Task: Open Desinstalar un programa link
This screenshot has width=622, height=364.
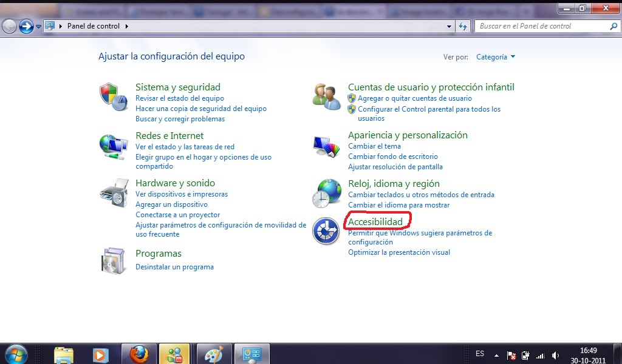Action: point(174,267)
